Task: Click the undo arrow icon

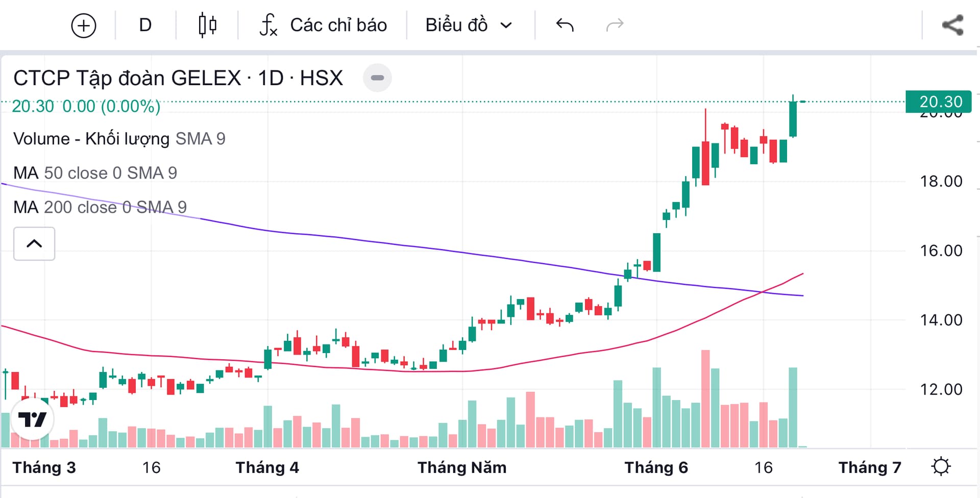Action: coord(565,25)
